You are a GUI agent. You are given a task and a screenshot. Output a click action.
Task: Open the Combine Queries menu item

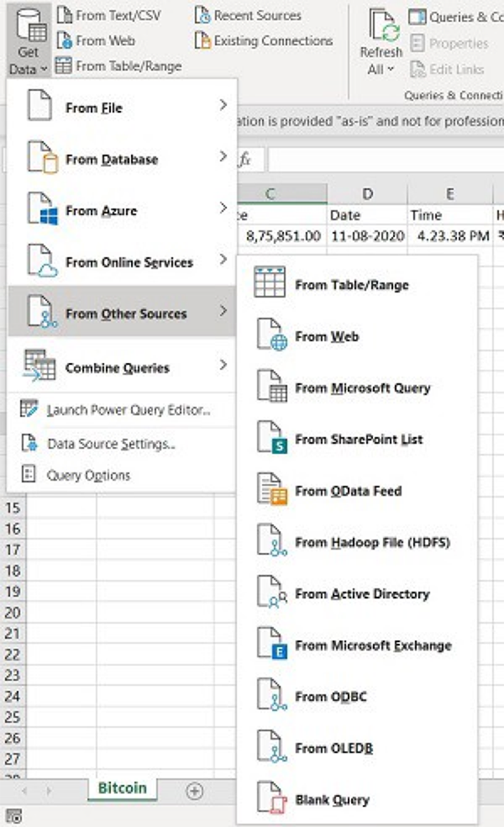click(x=118, y=367)
